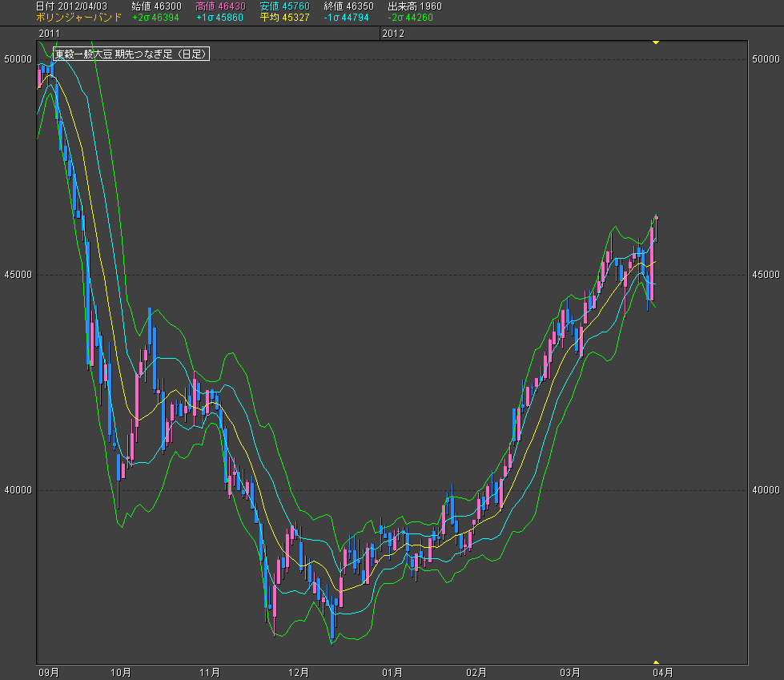Select the ボリンジャーバンド indicator label

pyautogui.click(x=79, y=17)
